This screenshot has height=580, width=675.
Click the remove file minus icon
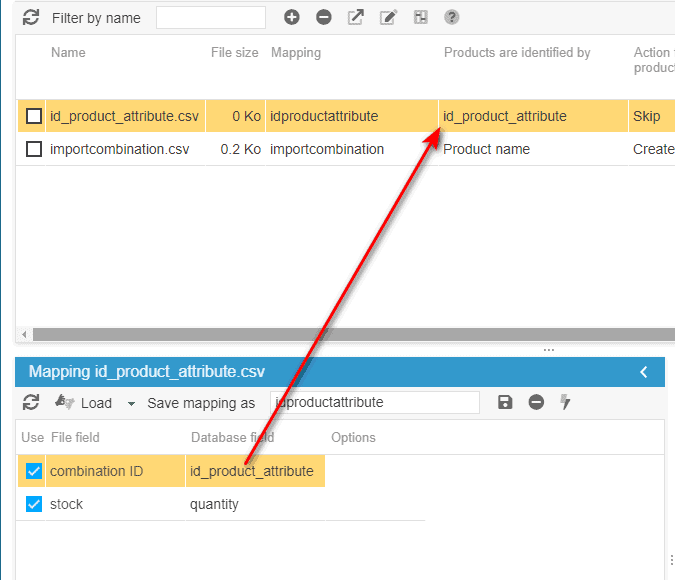tap(323, 17)
